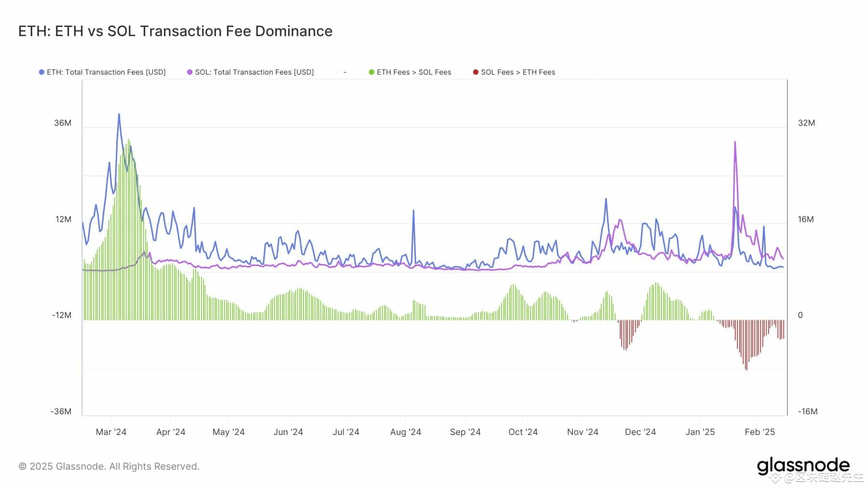Click the green 'ETH Fees > SOL Fees' dot
868x488 pixels.
coord(370,72)
